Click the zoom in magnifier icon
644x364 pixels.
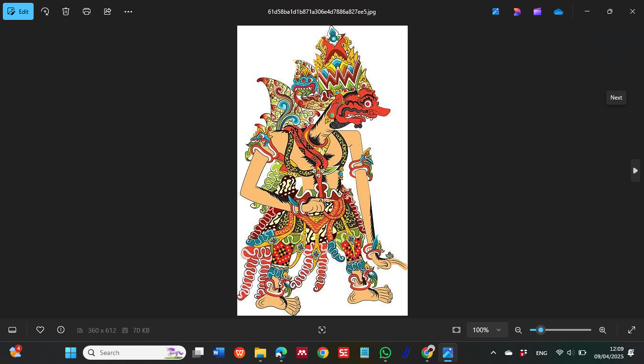(603, 330)
